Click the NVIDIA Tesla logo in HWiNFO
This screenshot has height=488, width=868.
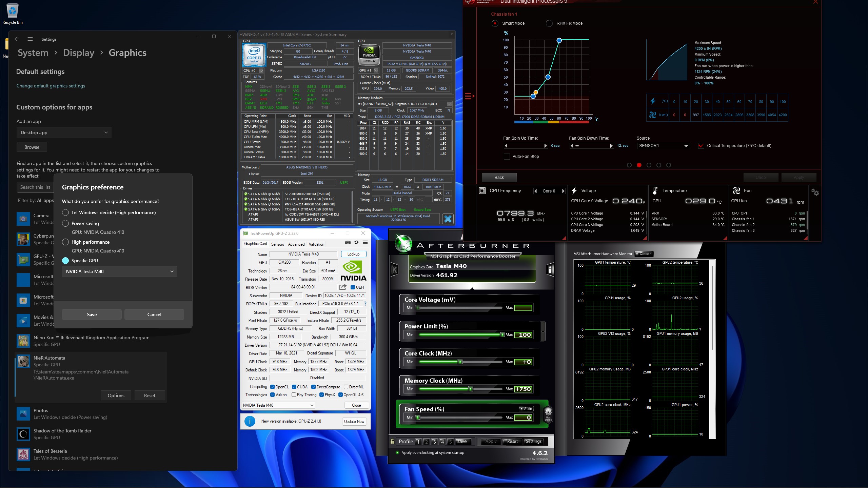pos(369,54)
